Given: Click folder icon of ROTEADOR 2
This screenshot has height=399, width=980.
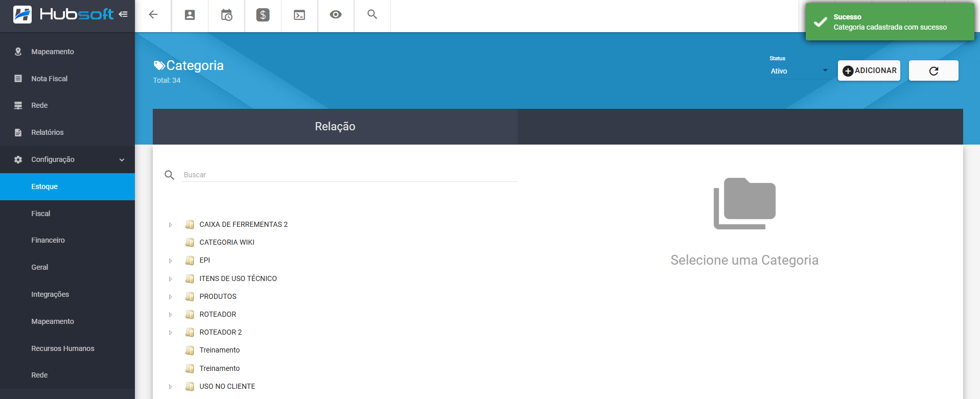Looking at the screenshot, I should click(x=190, y=332).
